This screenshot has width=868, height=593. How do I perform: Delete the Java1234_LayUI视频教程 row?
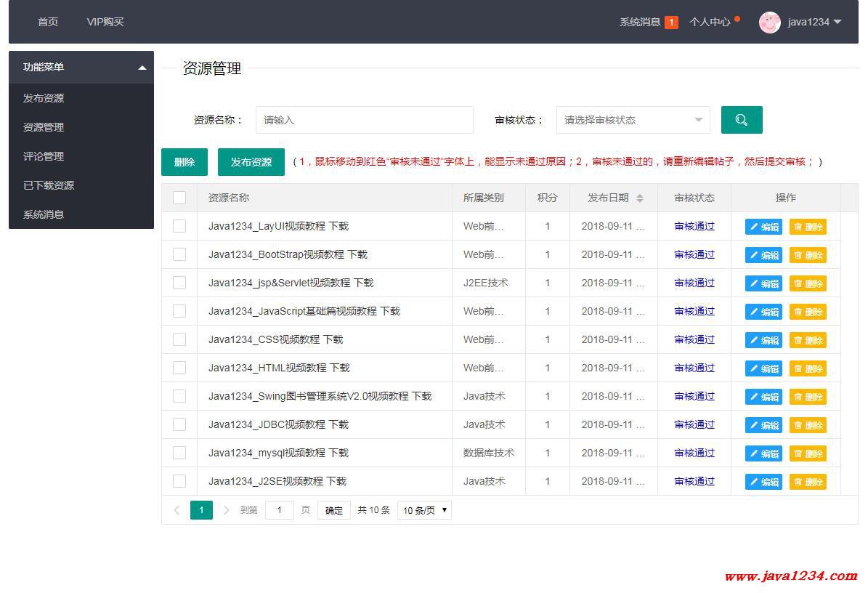click(808, 227)
